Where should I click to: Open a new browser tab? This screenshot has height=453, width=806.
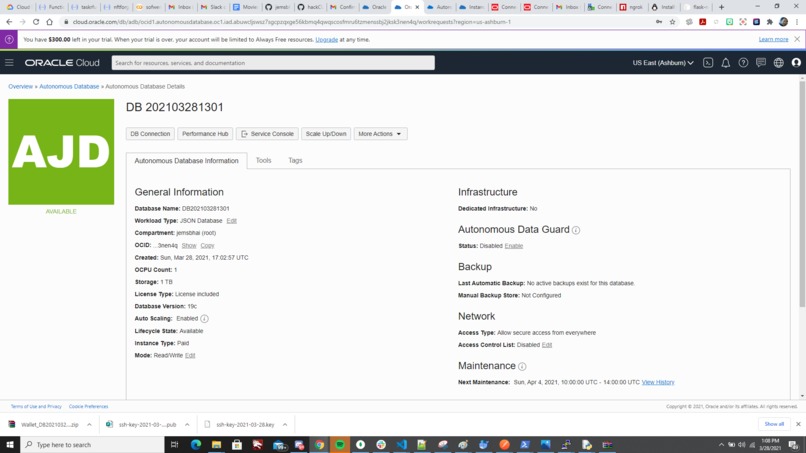(721, 7)
